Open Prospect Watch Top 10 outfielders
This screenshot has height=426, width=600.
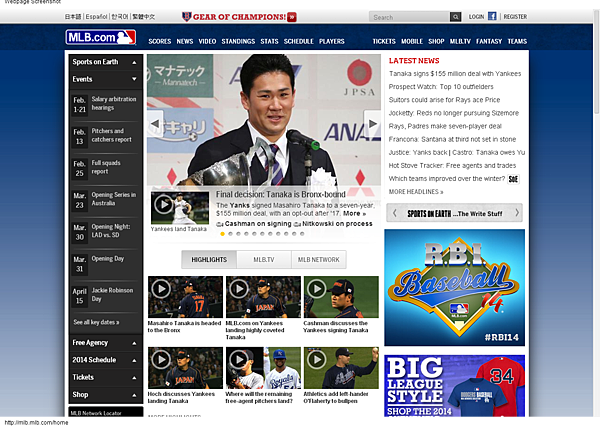441,87
